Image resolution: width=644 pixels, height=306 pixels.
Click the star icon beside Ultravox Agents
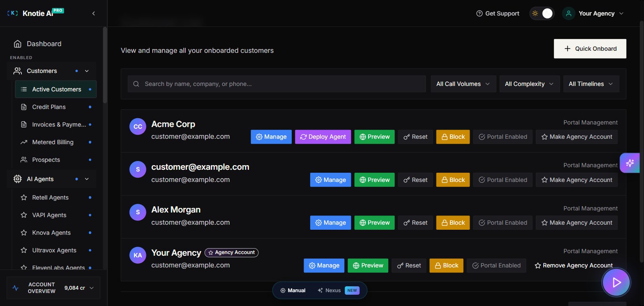click(24, 250)
